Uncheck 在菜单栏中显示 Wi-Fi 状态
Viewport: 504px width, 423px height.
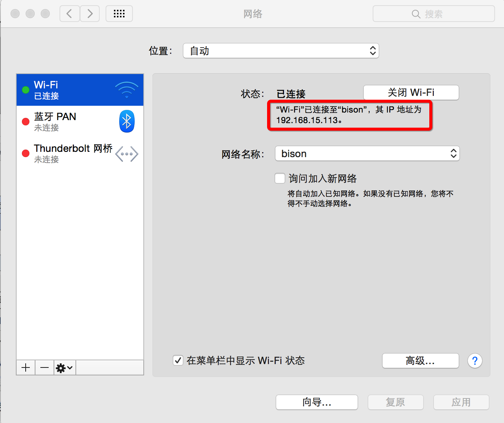point(178,360)
